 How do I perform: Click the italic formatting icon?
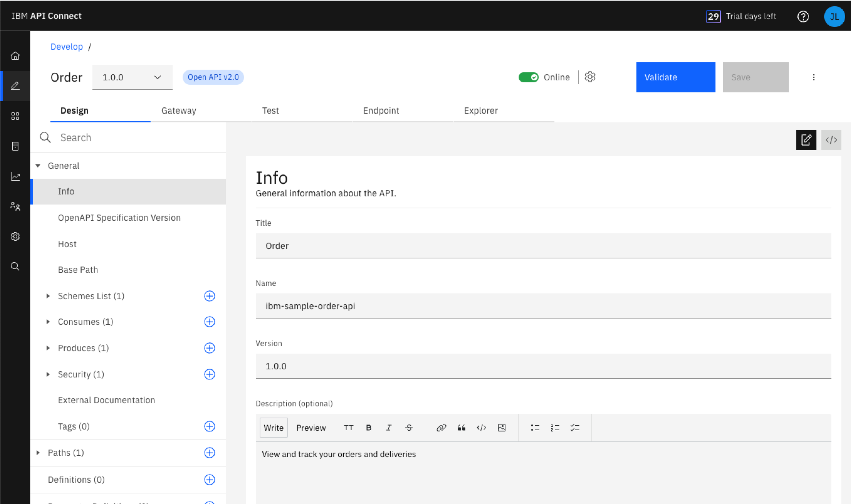click(389, 427)
